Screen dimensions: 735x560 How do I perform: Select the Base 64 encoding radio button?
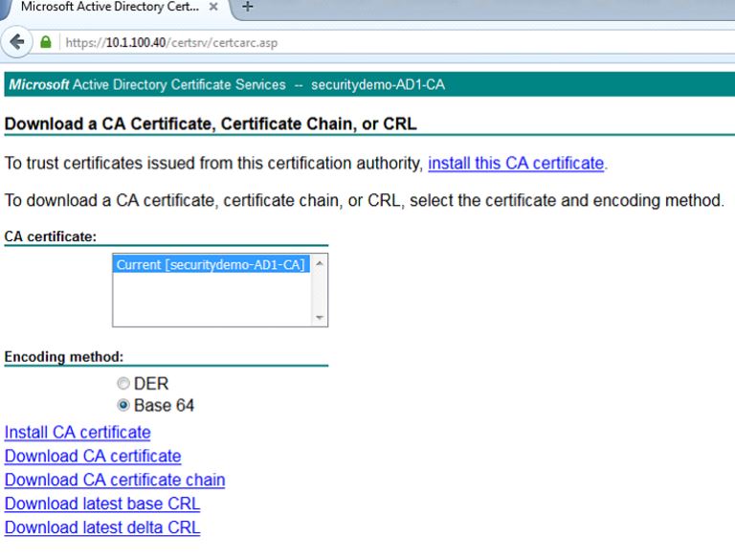pos(123,405)
